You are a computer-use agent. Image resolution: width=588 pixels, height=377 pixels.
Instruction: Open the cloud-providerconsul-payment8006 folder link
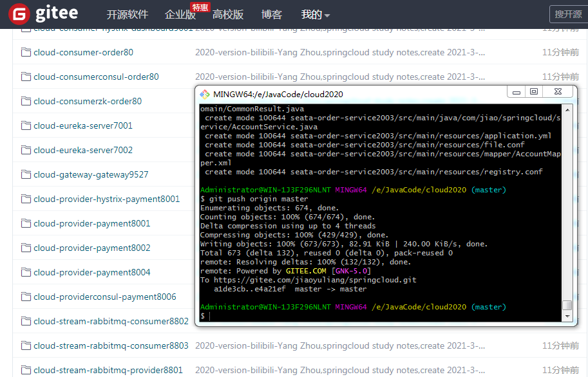(x=104, y=297)
